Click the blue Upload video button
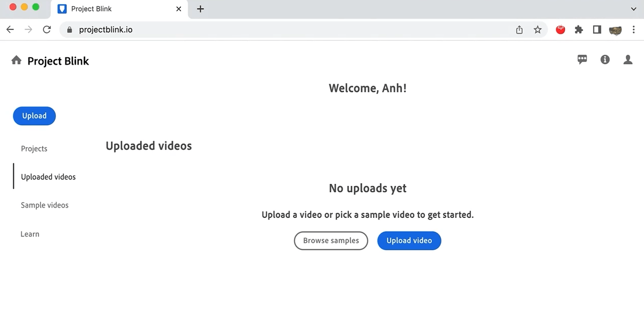Image resolution: width=644 pixels, height=336 pixels. (409, 240)
